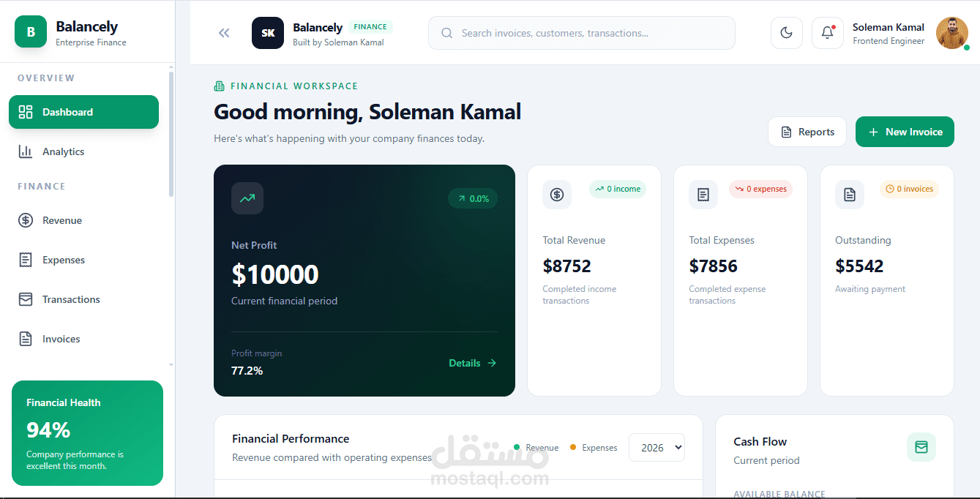Click the trend arrow icon on Net Profit card
This screenshot has height=499, width=980.
click(247, 198)
